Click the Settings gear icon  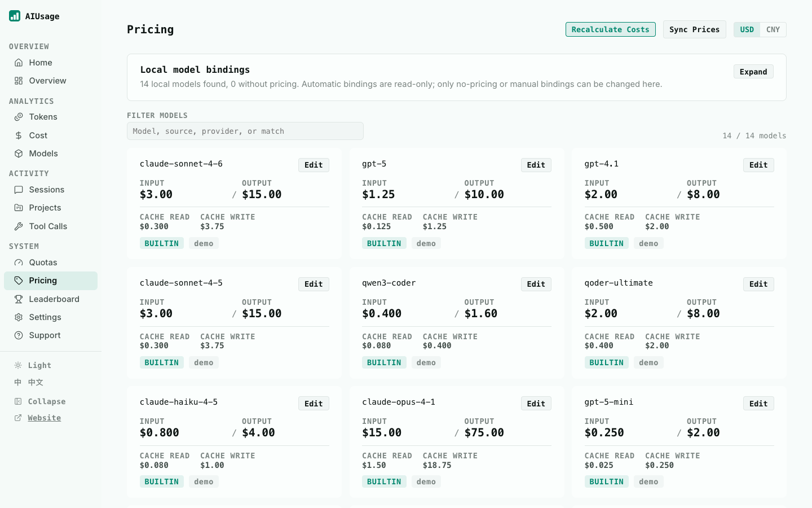click(x=19, y=317)
